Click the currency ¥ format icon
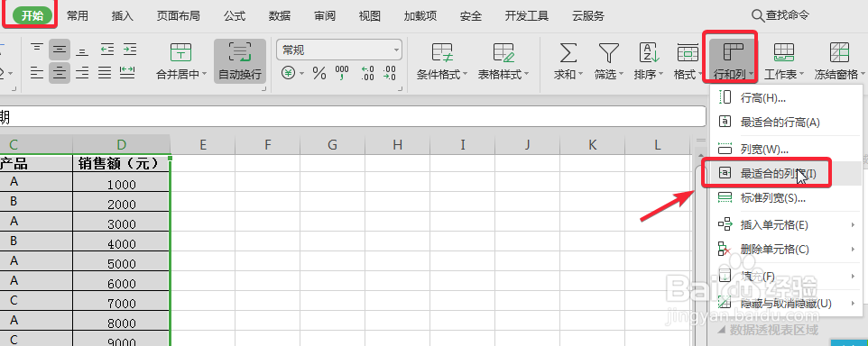 click(x=288, y=72)
